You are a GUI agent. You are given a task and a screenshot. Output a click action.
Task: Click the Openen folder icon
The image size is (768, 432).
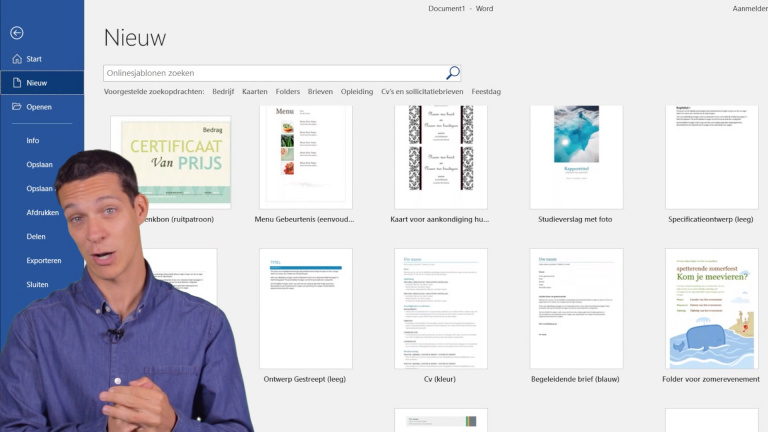pos(16,107)
